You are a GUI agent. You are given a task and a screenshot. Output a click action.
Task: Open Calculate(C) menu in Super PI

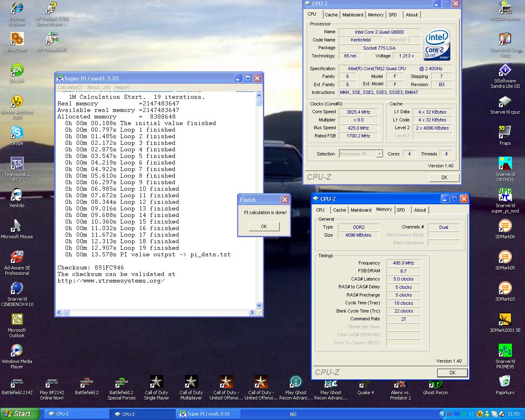[70, 87]
